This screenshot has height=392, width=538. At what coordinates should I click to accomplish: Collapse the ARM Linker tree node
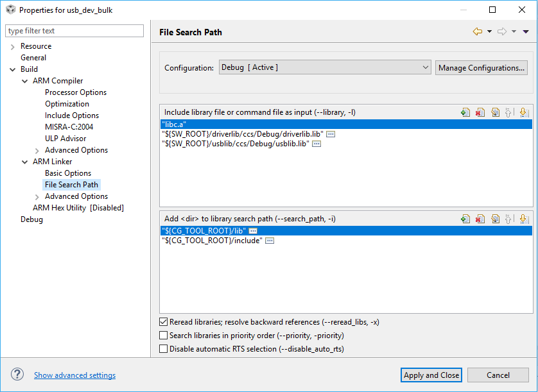tap(25, 162)
